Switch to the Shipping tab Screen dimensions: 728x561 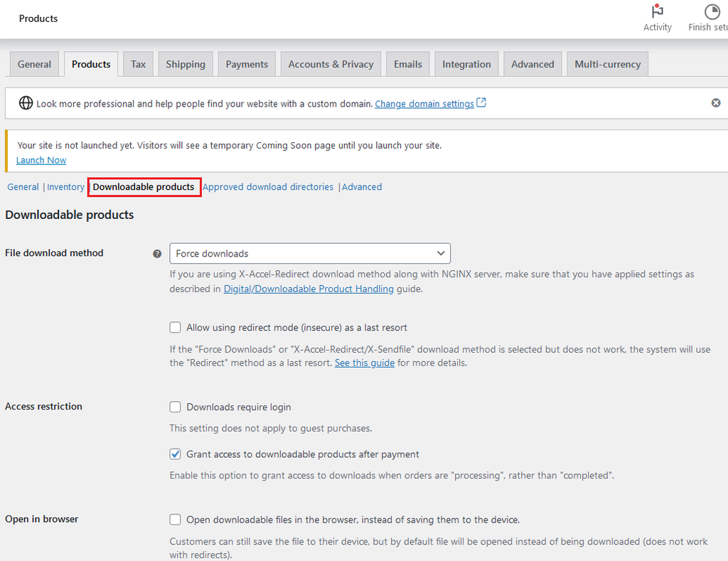[x=186, y=64]
